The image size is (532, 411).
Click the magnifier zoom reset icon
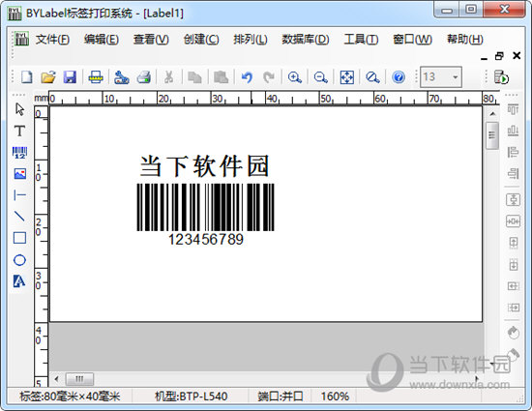(x=372, y=77)
